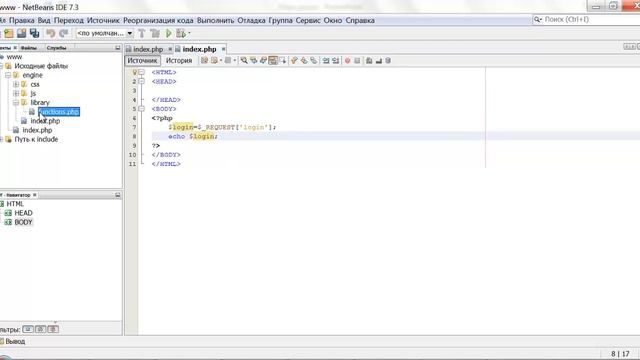
Task: Open the Реорганизация кода menu
Action: (x=158, y=20)
